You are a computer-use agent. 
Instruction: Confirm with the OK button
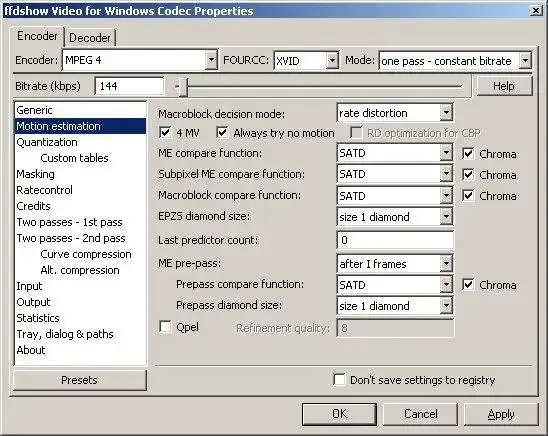pyautogui.click(x=339, y=414)
